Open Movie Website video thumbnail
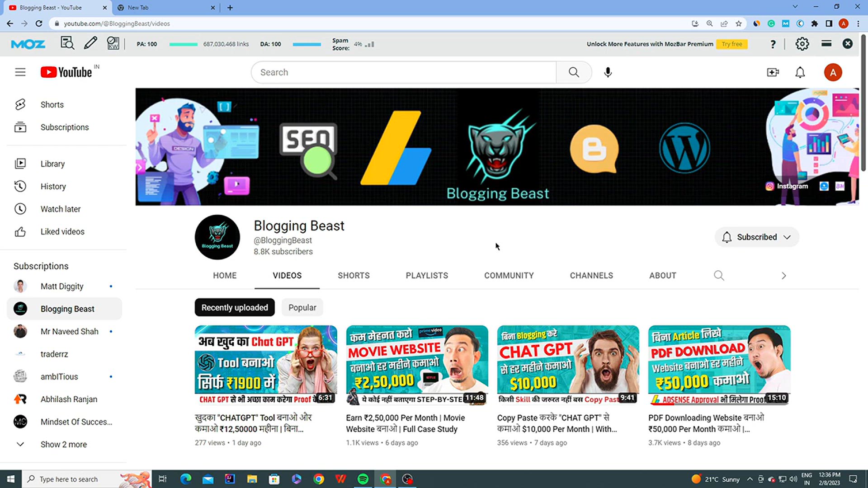 (417, 365)
